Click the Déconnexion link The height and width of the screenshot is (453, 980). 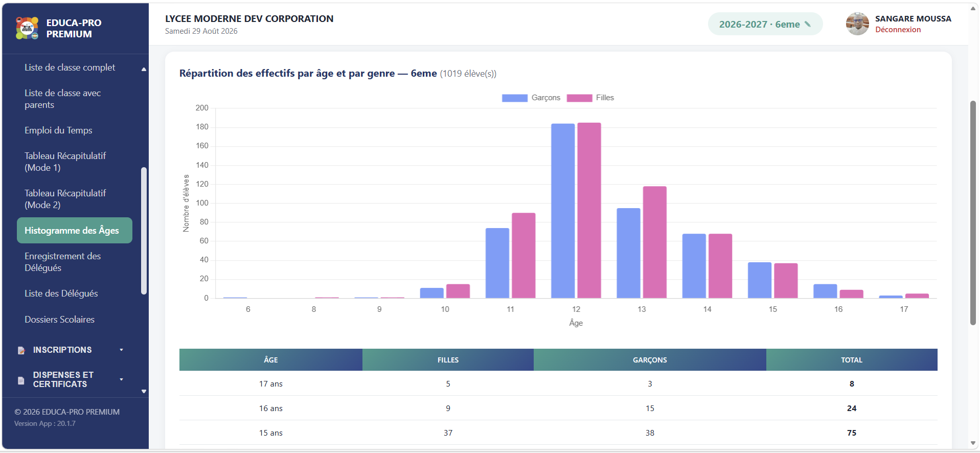tap(898, 30)
